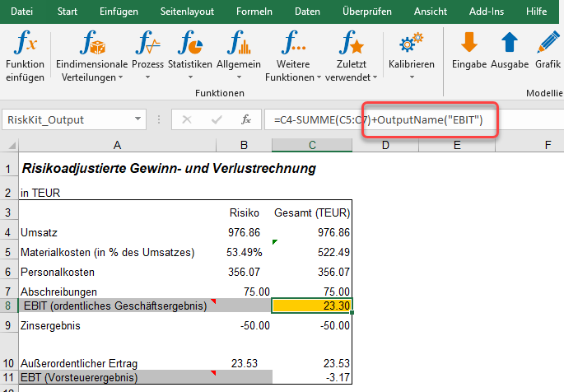Click the Eingabe orange arrow icon
Screen dimensions: 564x392
pyautogui.click(x=469, y=43)
